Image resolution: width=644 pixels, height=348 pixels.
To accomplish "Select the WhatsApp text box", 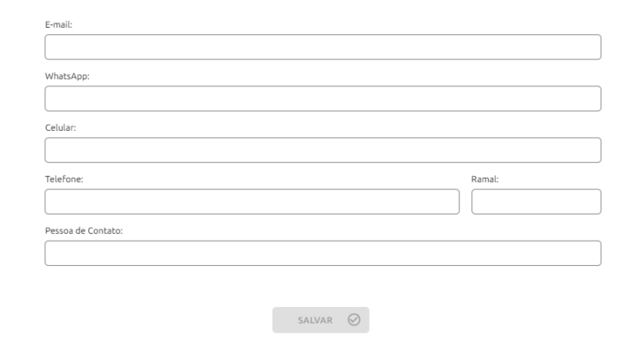I will tap(323, 99).
